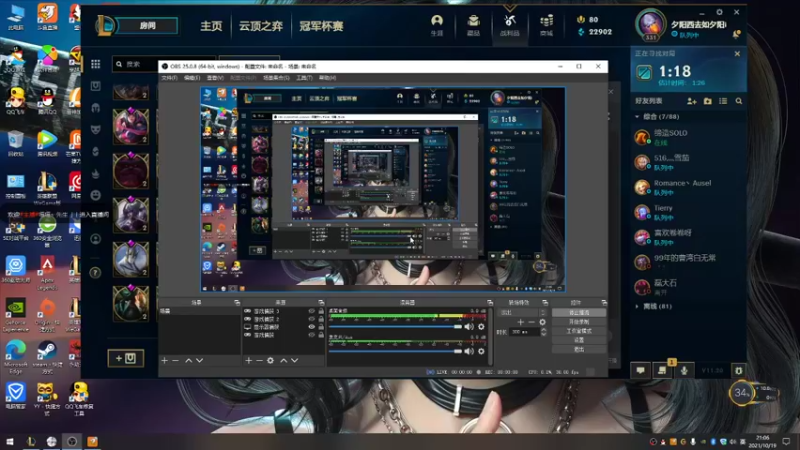The image size is (800, 450).
Task: Open the 藏品 collection icon
Action: point(473,24)
